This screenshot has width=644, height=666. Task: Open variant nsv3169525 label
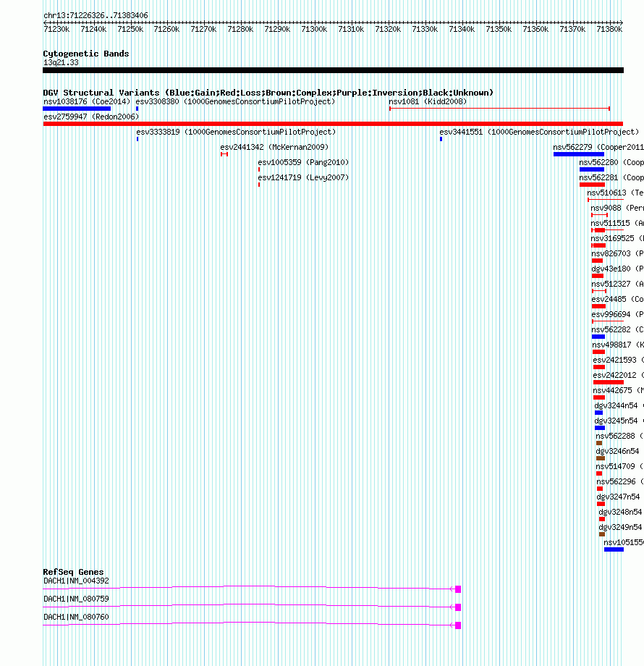point(617,239)
